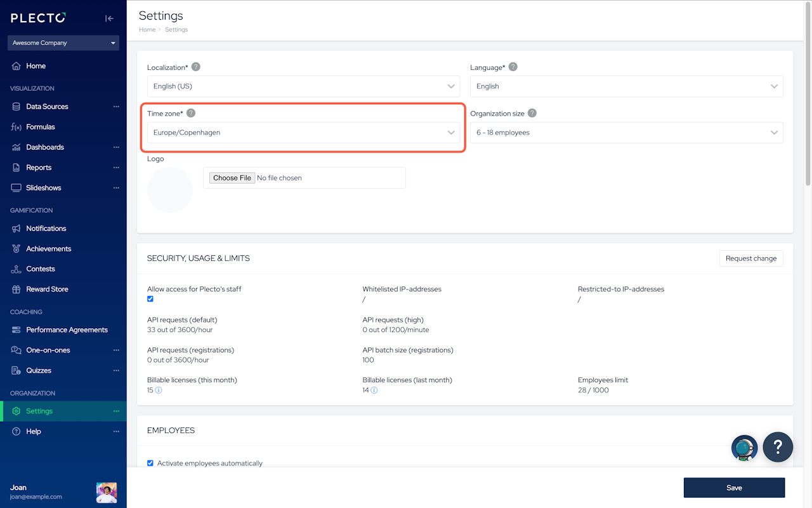Open the Time zone dropdown
This screenshot has width=812, height=508.
[x=303, y=133]
